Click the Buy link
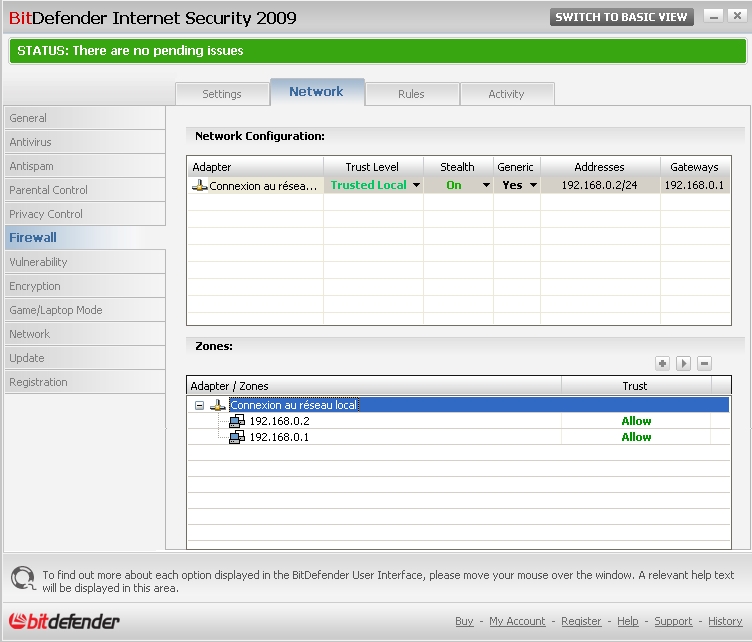This screenshot has height=642, width=752. tap(464, 621)
